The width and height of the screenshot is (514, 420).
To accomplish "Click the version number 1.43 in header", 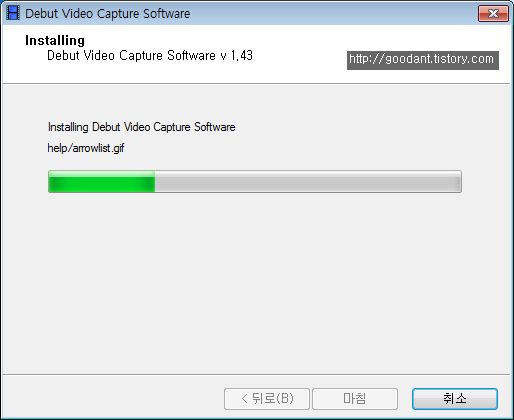I will [x=242, y=56].
